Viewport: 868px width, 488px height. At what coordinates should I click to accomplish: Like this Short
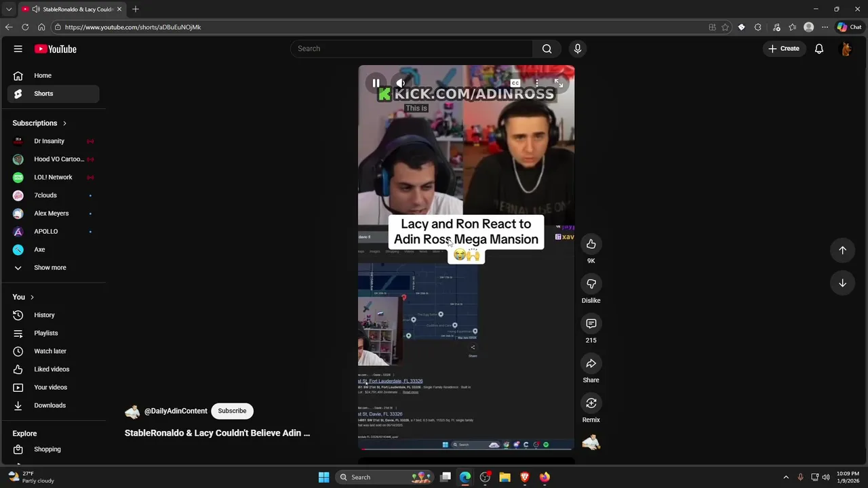coord(591,244)
